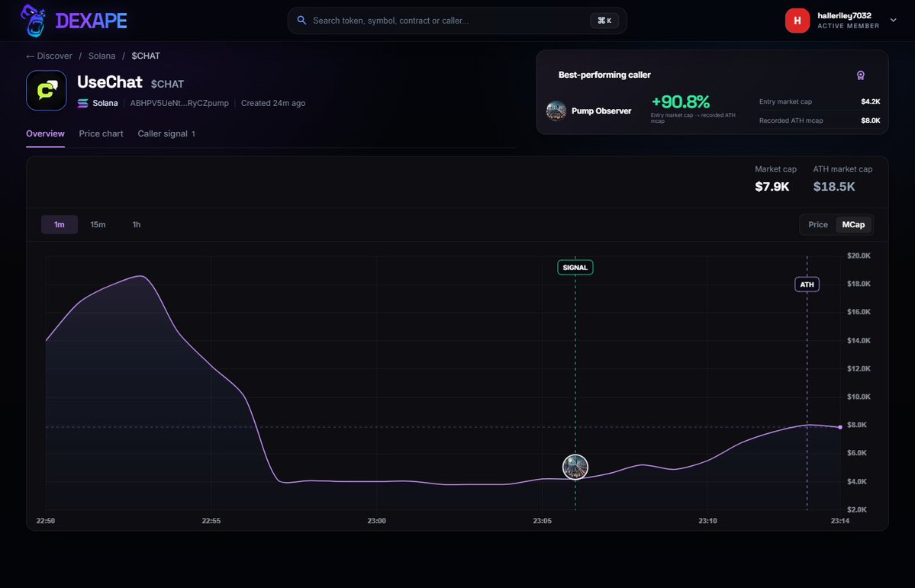Click the DEXAPE gorilla logo
The width and height of the screenshot is (915, 588).
coord(34,21)
